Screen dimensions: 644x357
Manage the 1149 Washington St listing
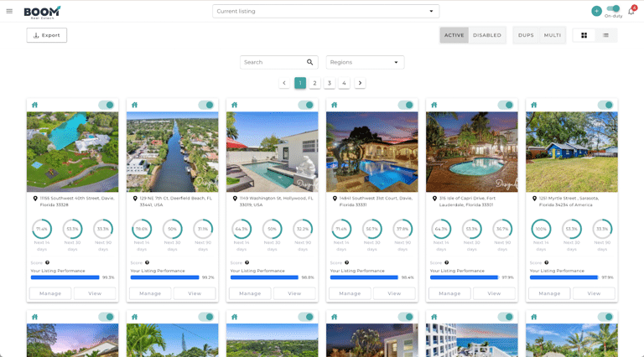pos(250,293)
